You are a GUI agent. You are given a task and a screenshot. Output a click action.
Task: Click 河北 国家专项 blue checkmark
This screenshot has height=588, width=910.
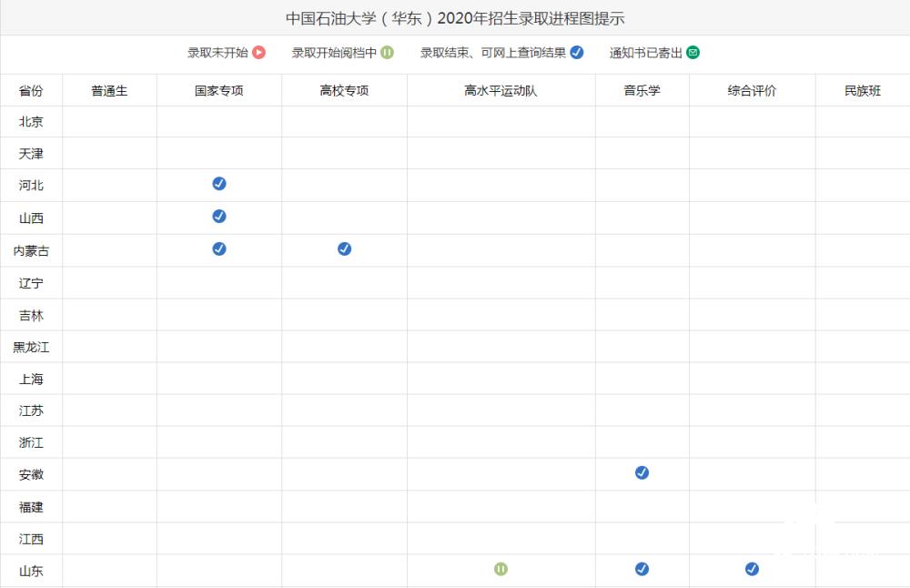pos(219,184)
